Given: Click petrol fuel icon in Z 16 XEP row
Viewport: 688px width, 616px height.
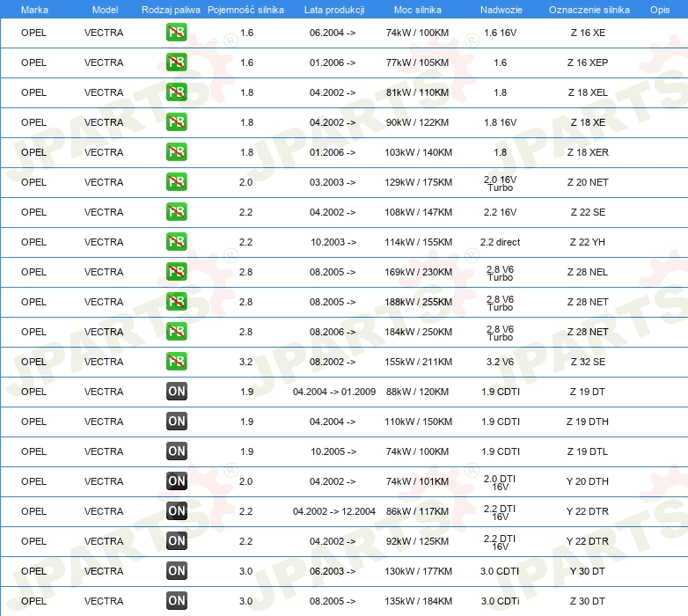Looking at the screenshot, I should click(176, 62).
